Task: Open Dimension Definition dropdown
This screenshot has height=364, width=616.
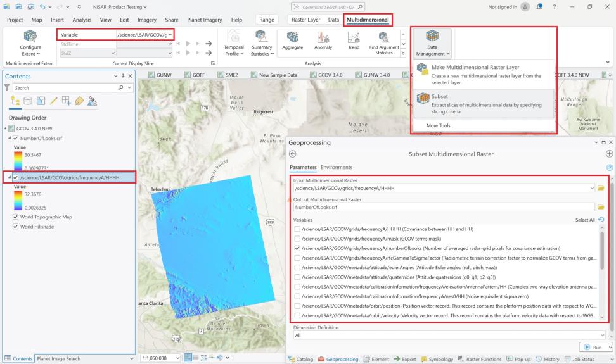Action: coord(602,336)
